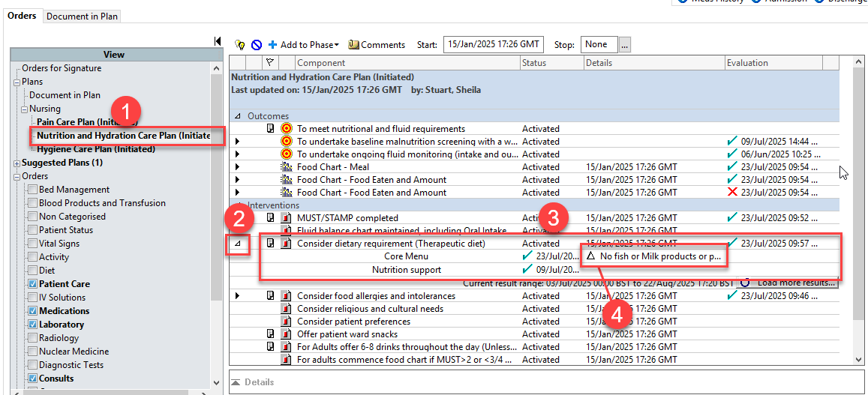This screenshot has width=868, height=395.
Task: Click target icon for 'To meet nutritional and fluid requirements'
Action: point(286,128)
